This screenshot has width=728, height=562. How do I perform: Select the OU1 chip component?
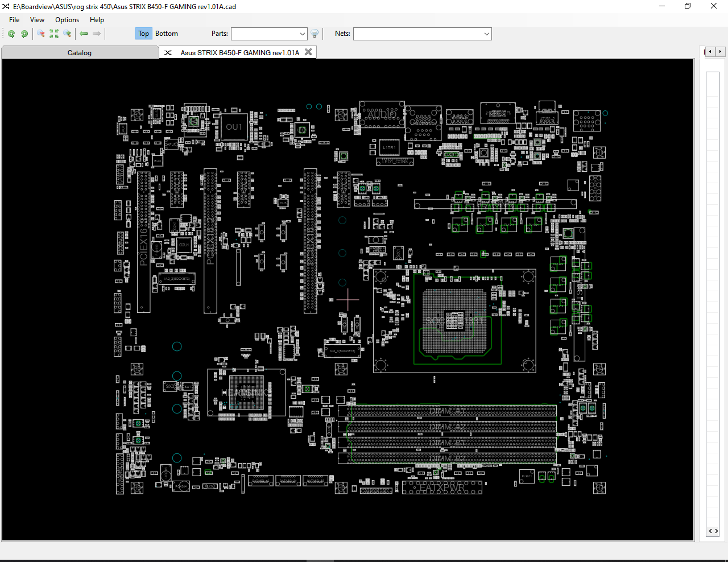234,127
